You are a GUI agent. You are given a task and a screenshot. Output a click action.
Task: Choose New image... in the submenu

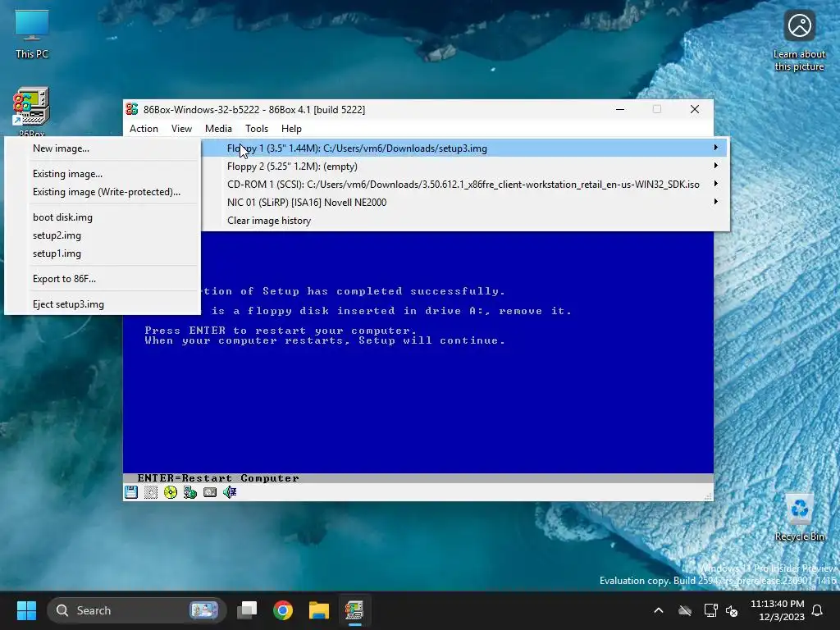[x=103, y=148]
